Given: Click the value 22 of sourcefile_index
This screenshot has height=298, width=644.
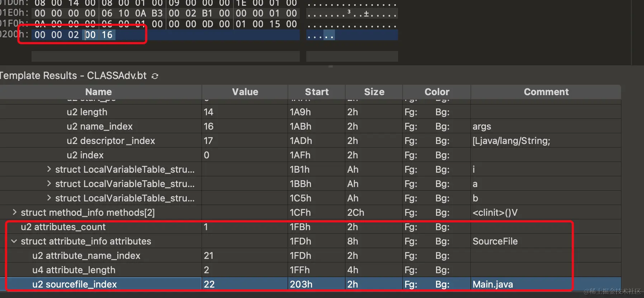Looking at the screenshot, I should pos(209,284).
